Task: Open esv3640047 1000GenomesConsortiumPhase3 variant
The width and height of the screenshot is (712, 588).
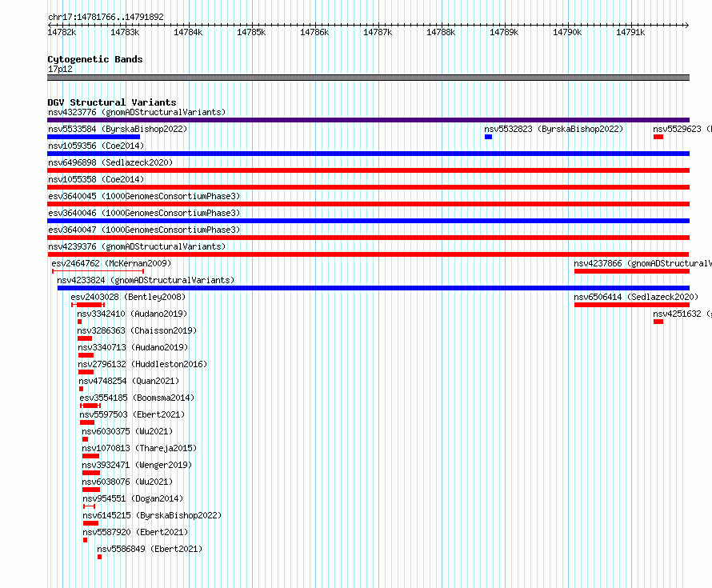Action: pyautogui.click(x=144, y=230)
